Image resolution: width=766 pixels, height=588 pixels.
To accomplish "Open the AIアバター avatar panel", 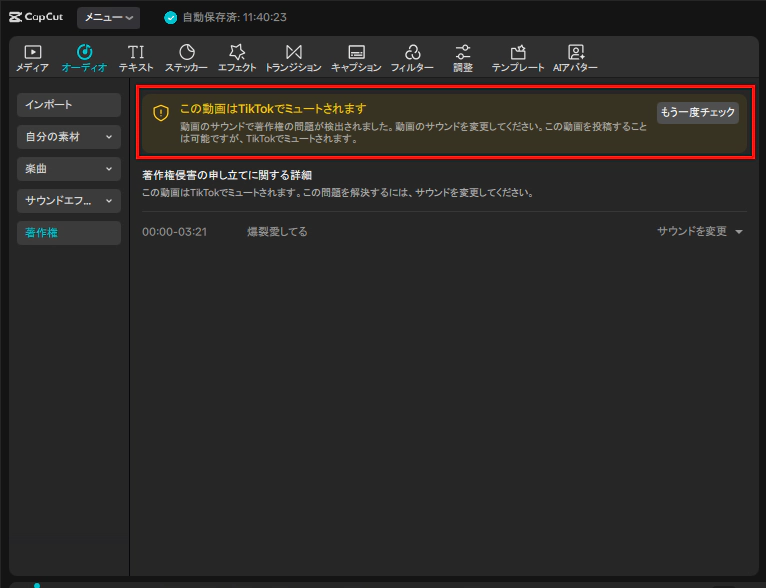I will coord(575,58).
